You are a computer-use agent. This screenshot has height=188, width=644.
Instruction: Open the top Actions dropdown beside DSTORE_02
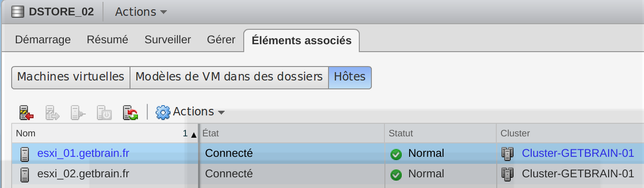pyautogui.click(x=141, y=12)
